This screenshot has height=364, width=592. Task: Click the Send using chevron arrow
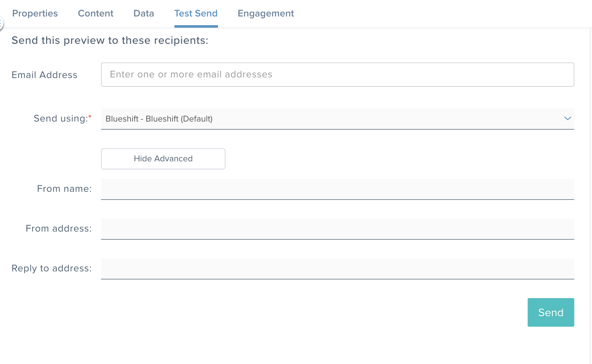[x=567, y=118]
